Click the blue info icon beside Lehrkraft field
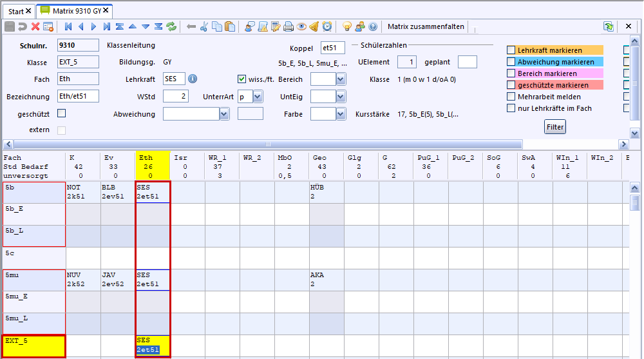Screen dimensions: 644x359 click(192, 79)
